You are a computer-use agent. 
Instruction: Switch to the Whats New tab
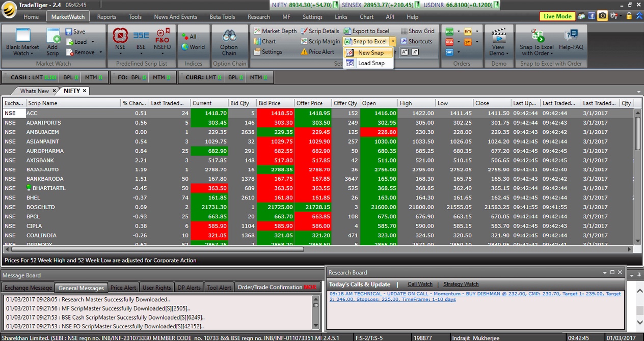click(34, 91)
